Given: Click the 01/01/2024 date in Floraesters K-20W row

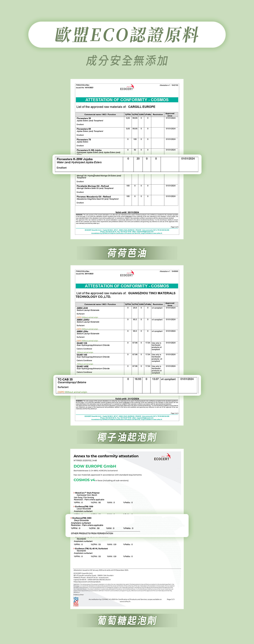Looking at the screenshot, I should coord(188,159).
